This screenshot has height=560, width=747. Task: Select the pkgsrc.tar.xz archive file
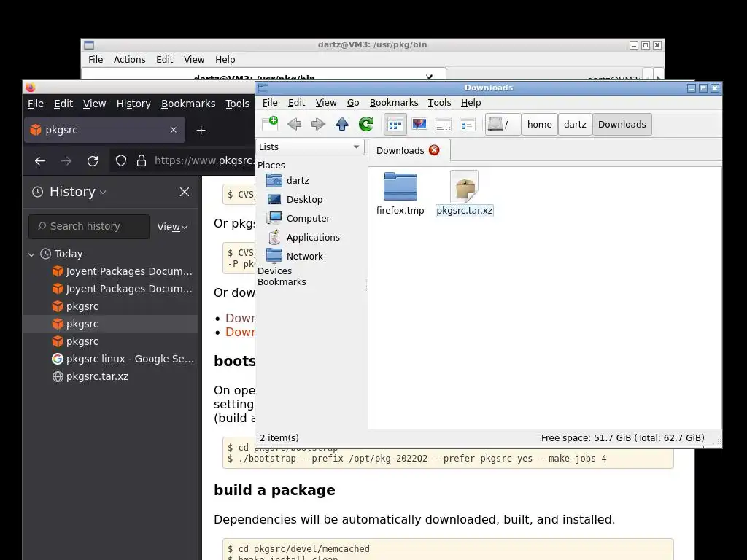(x=465, y=194)
